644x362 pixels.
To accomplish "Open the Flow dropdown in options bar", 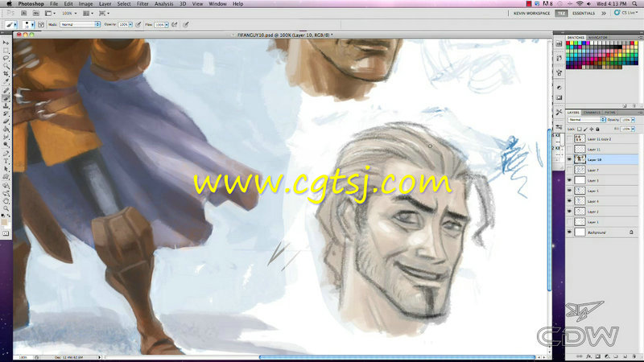I will point(167,25).
